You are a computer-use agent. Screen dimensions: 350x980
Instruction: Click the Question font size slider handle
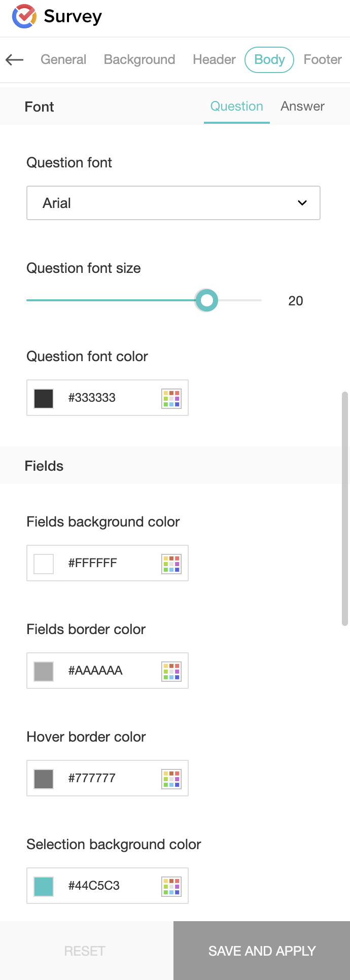tap(206, 300)
